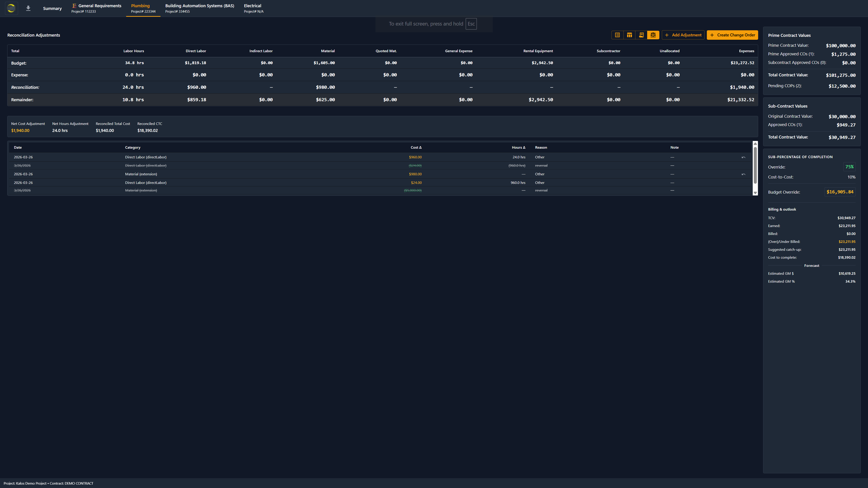
Task: Switch to list view icon
Action: [x=617, y=35]
